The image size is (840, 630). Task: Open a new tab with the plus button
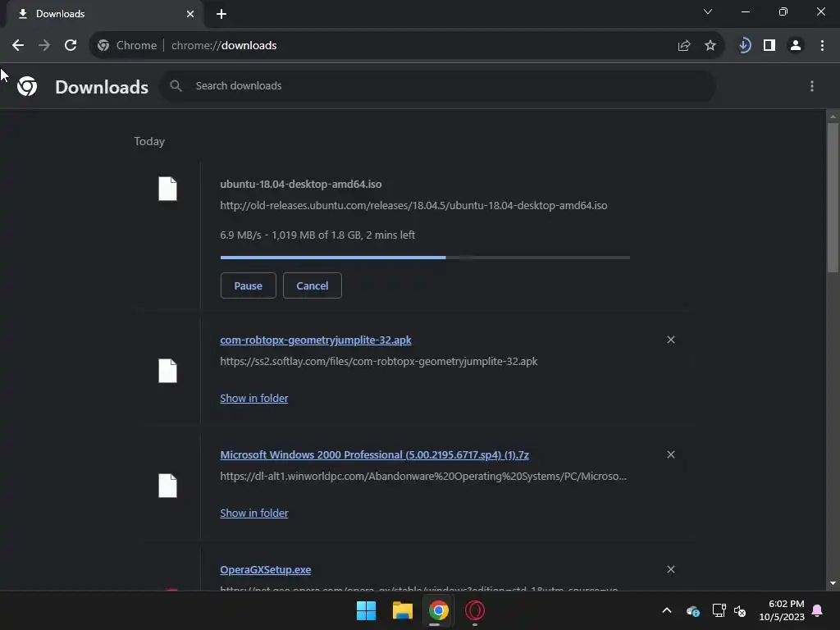click(221, 14)
